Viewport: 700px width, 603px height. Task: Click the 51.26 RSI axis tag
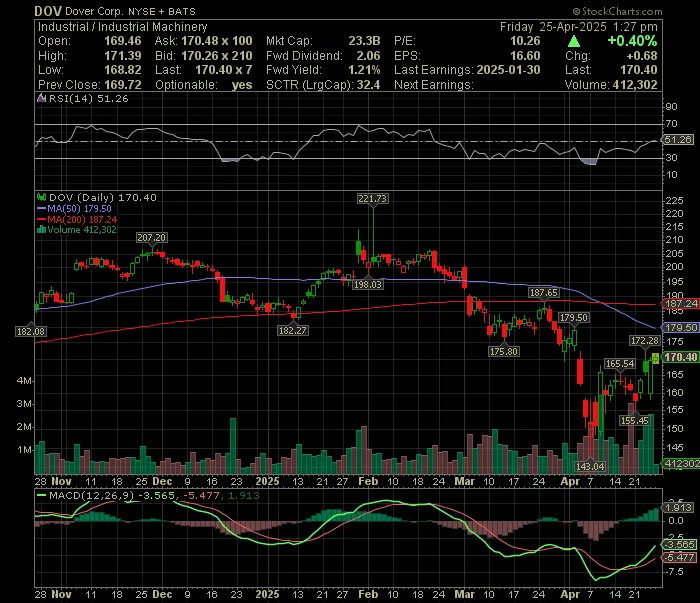[x=678, y=140]
